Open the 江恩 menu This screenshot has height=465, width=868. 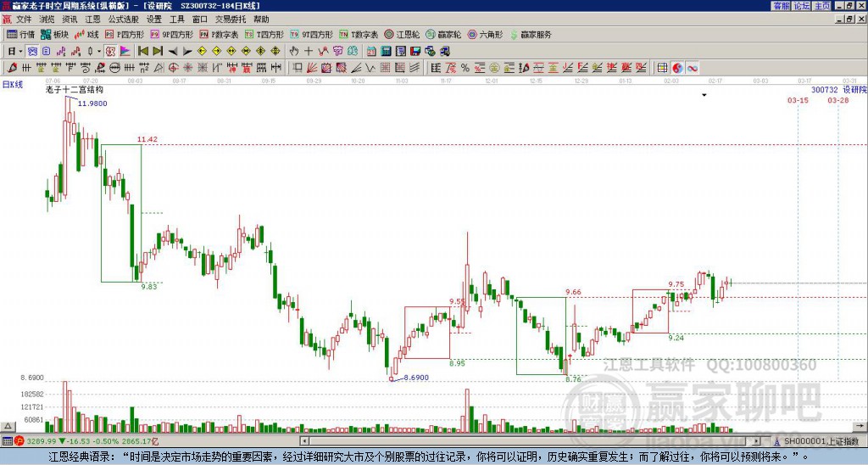[x=92, y=20]
